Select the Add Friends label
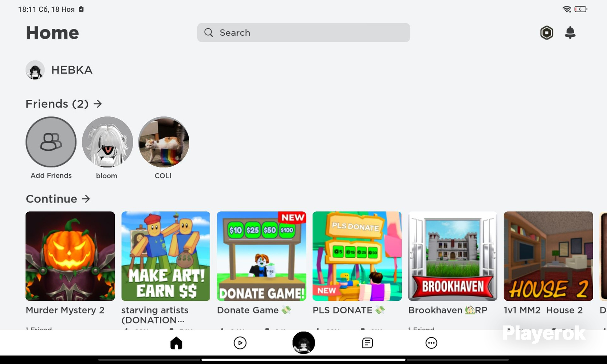This screenshot has height=364, width=607. click(x=51, y=175)
